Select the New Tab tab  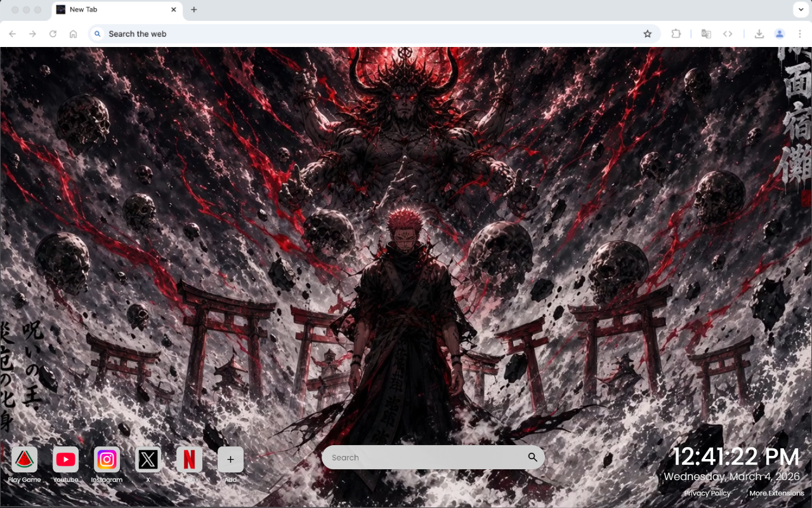coord(117,10)
